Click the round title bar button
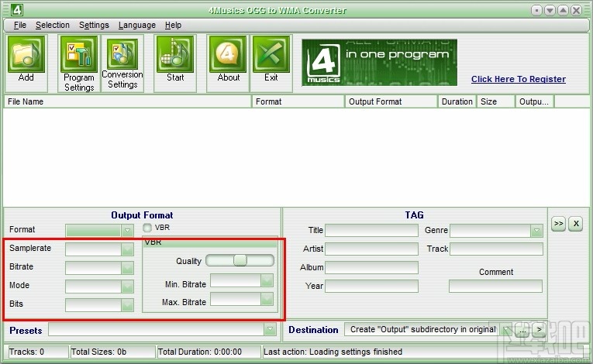The image size is (593, 364). point(536,10)
